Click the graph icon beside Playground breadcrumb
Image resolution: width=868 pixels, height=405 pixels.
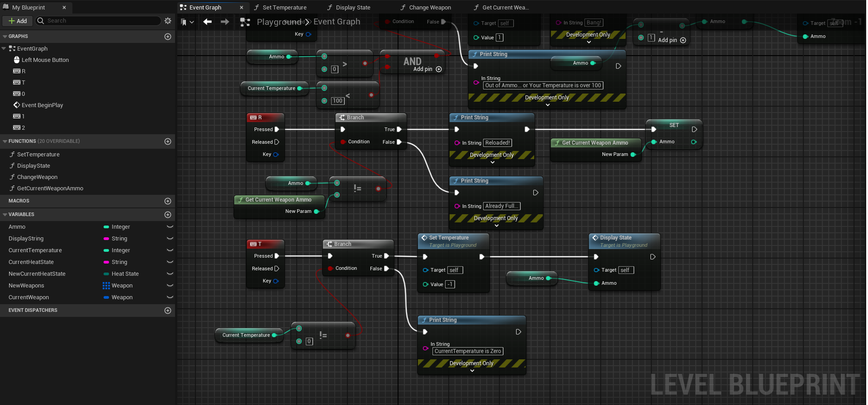(x=245, y=22)
